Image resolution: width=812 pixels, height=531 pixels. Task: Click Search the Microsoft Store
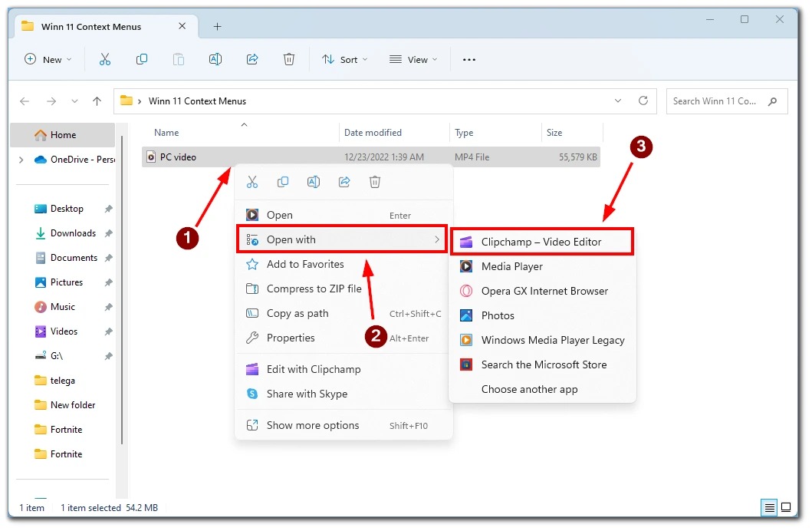click(x=542, y=364)
